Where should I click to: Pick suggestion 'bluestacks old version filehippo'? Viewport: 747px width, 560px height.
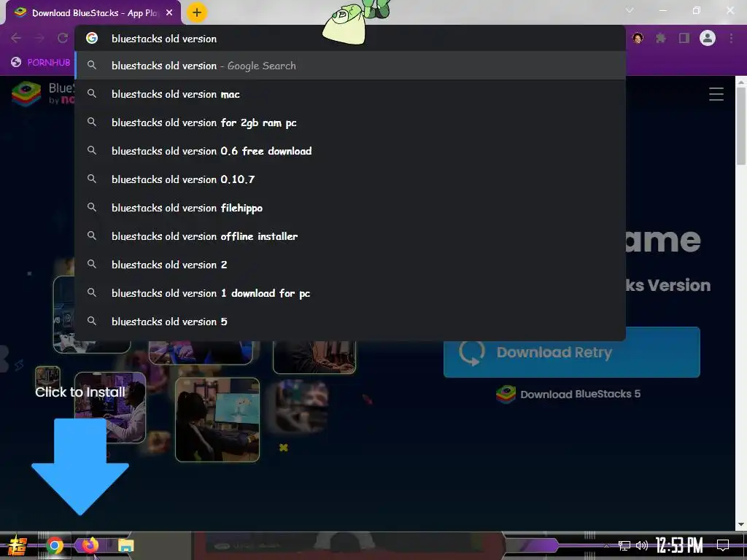click(350, 208)
